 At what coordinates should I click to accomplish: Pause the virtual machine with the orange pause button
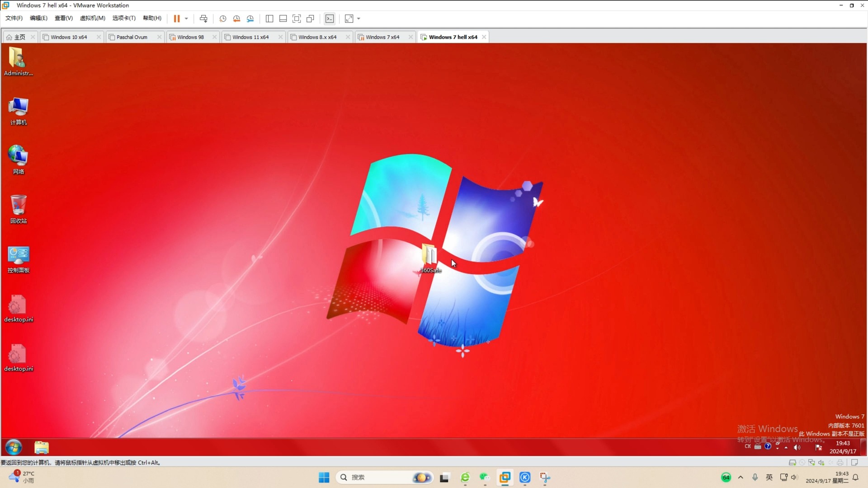(x=177, y=19)
